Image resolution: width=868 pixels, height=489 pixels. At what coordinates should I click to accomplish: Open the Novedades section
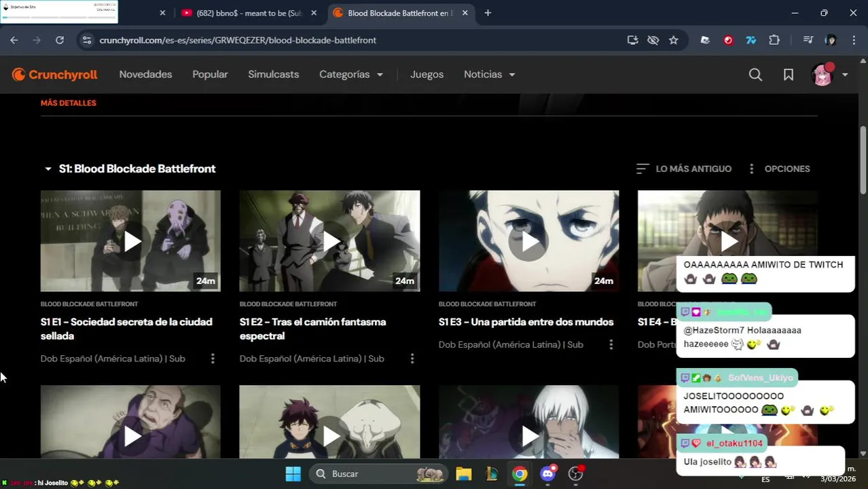point(145,75)
